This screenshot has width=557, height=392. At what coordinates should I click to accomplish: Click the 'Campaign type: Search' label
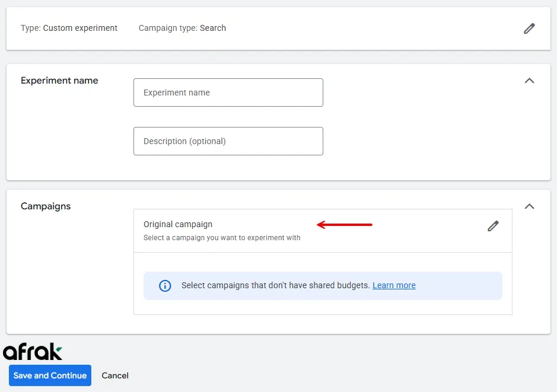click(182, 28)
